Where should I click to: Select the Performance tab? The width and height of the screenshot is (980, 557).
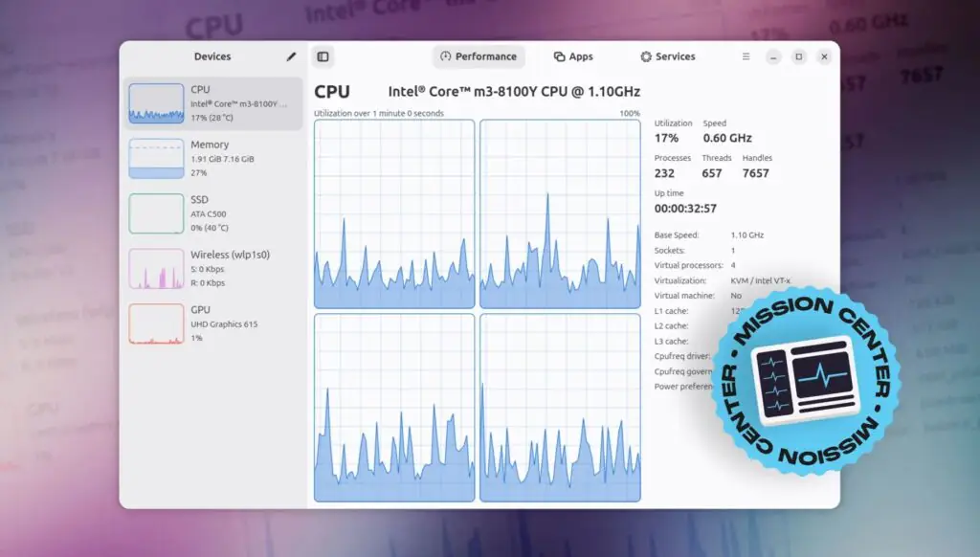pos(479,56)
